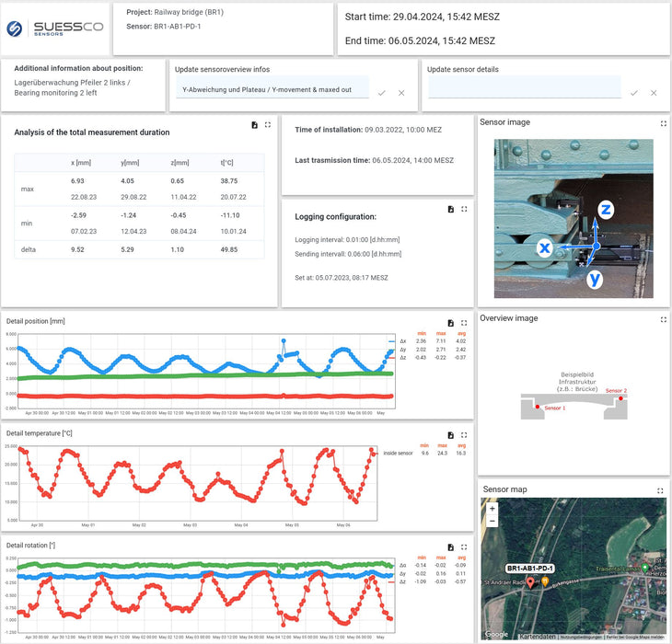Confirm the sensoroverview infos update checkmark
This screenshot has width=672, height=644.
pos(381,93)
